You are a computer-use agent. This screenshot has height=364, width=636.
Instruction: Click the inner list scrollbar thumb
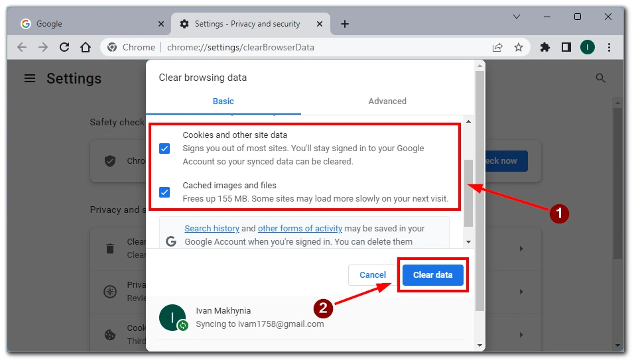click(x=468, y=194)
